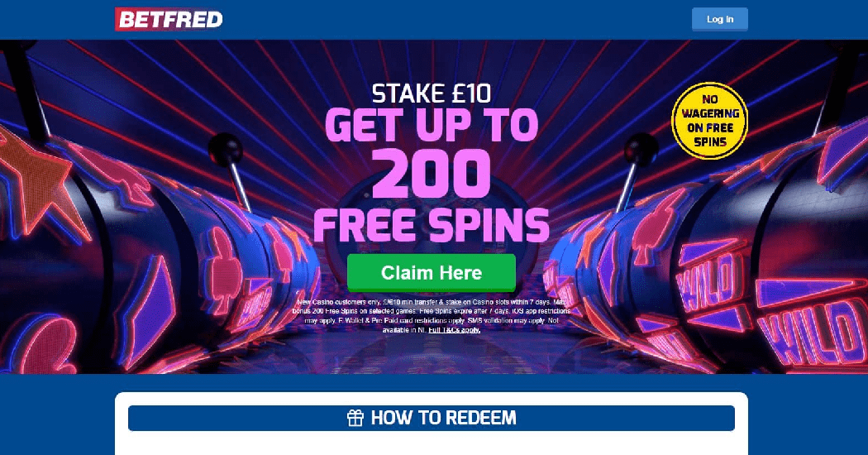Click the STAKE £10 headline text
Screen dimensions: 868x455
(x=432, y=93)
